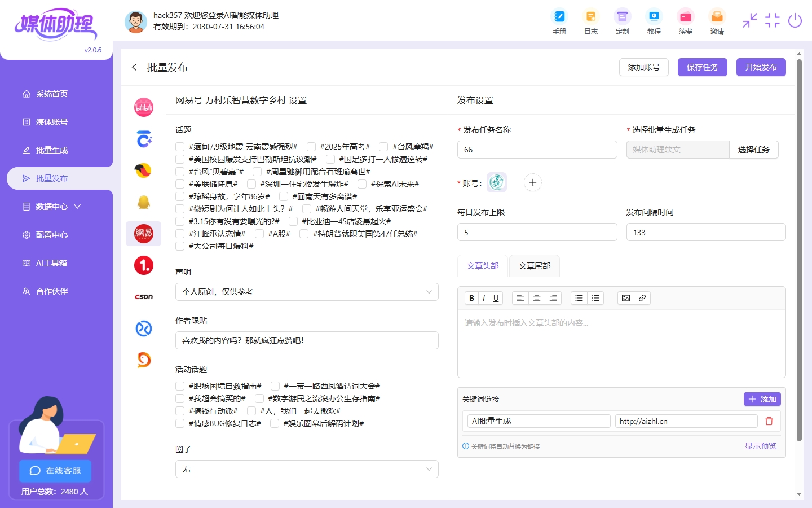Open the 圈子 circle dropdown
This screenshot has width=812, height=508.
tap(306, 469)
